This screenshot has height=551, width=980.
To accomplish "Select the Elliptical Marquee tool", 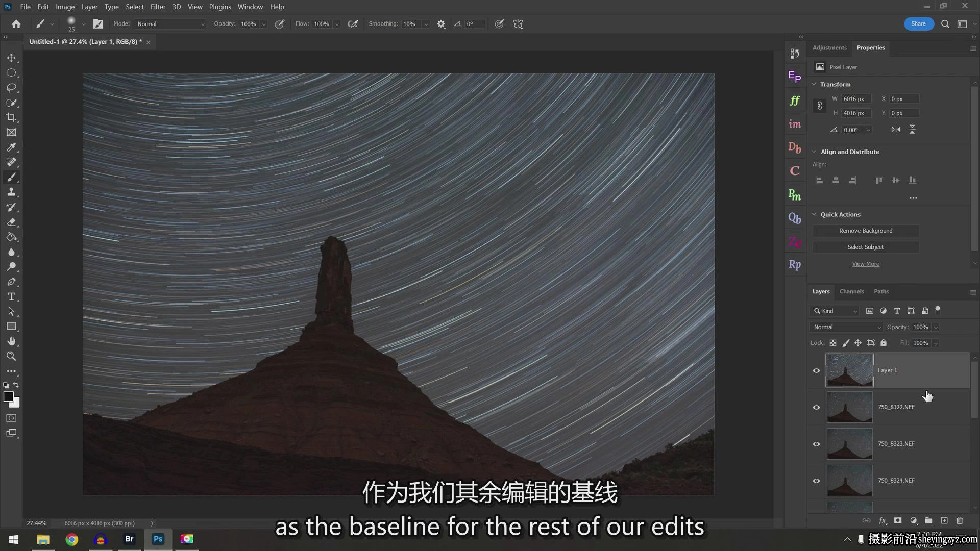I will pos(11,72).
